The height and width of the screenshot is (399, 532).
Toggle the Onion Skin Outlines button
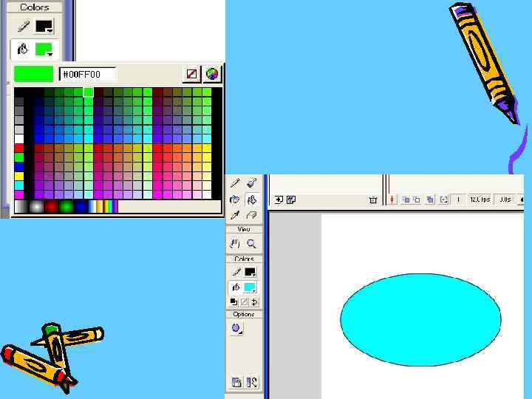(x=417, y=199)
